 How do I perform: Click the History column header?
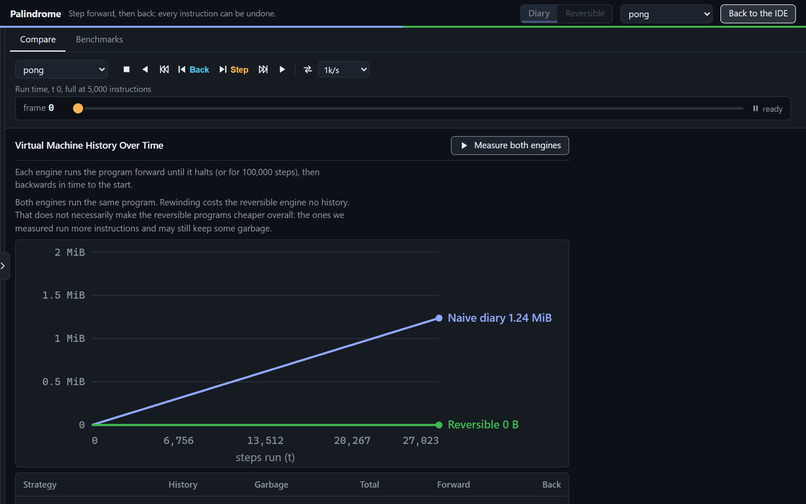coord(183,484)
